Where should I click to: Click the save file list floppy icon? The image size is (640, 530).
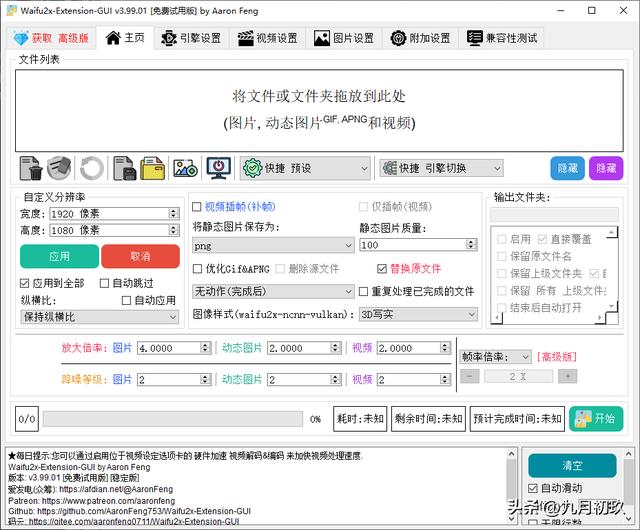[124, 168]
